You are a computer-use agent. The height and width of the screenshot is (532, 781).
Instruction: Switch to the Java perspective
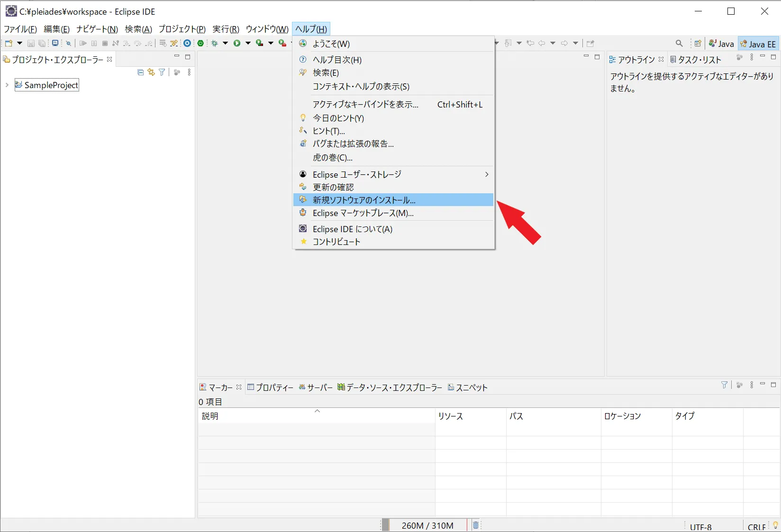(x=721, y=44)
